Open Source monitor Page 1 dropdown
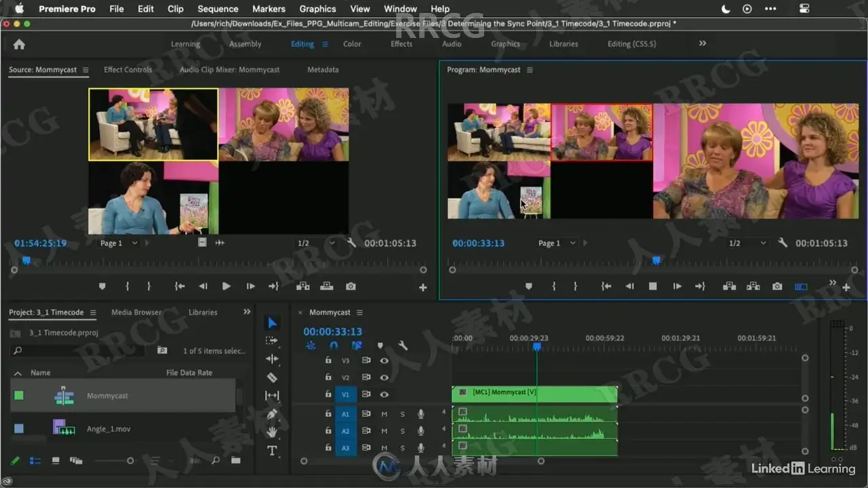The height and width of the screenshot is (488, 868). [119, 243]
